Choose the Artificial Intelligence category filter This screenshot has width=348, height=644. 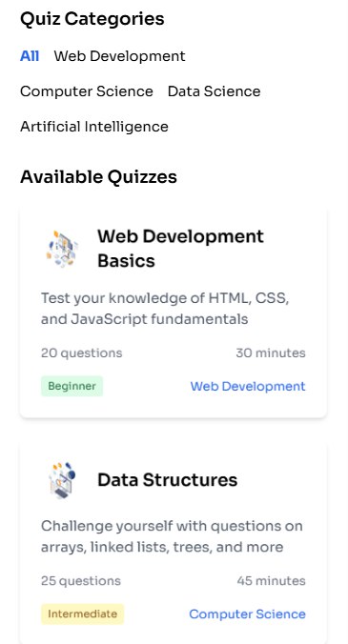click(94, 127)
